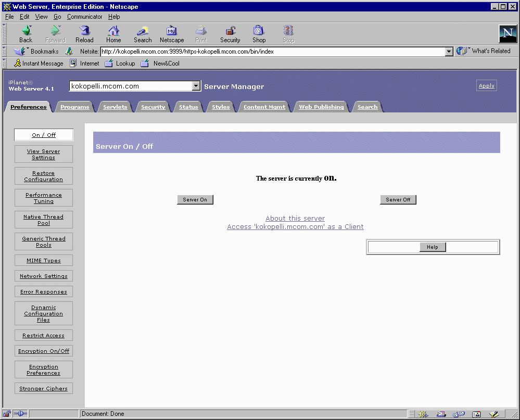The height and width of the screenshot is (420, 520).
Task: Expand the Netsite URL history dropdown
Action: pos(449,52)
